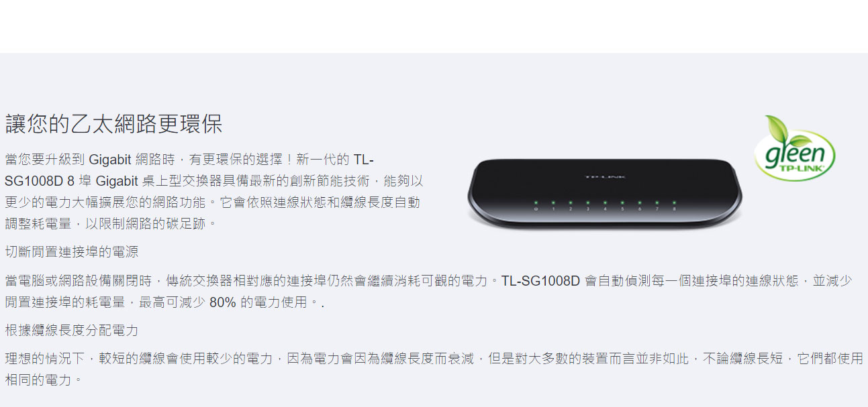Click the paragraph starting with 理想的情況下

pyautogui.click(x=434, y=369)
